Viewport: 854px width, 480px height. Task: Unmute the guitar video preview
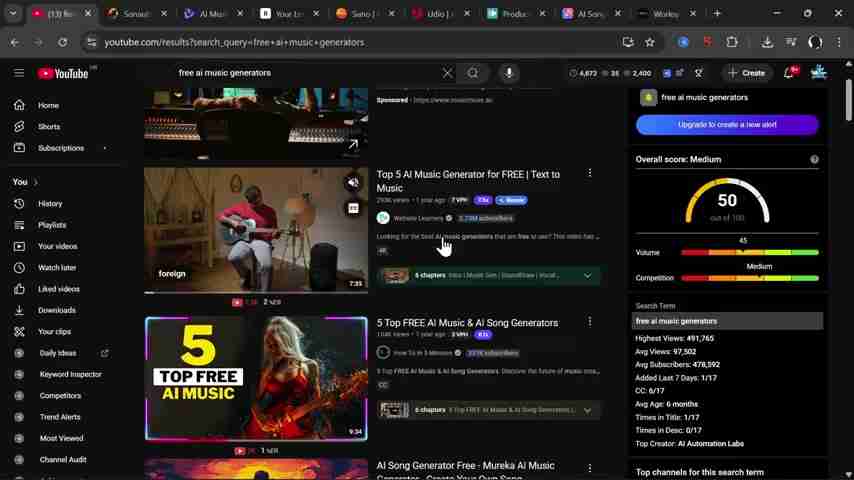click(x=353, y=183)
